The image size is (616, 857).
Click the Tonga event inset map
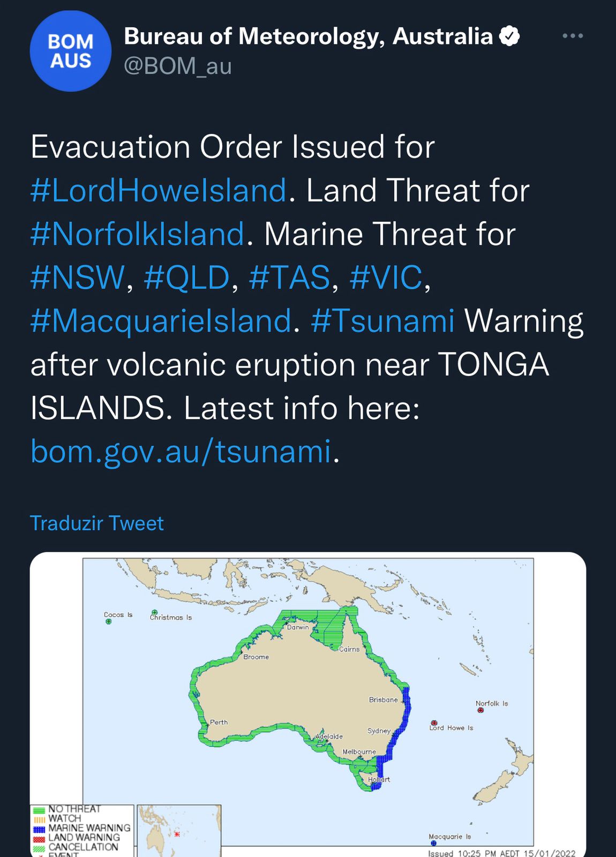(179, 831)
